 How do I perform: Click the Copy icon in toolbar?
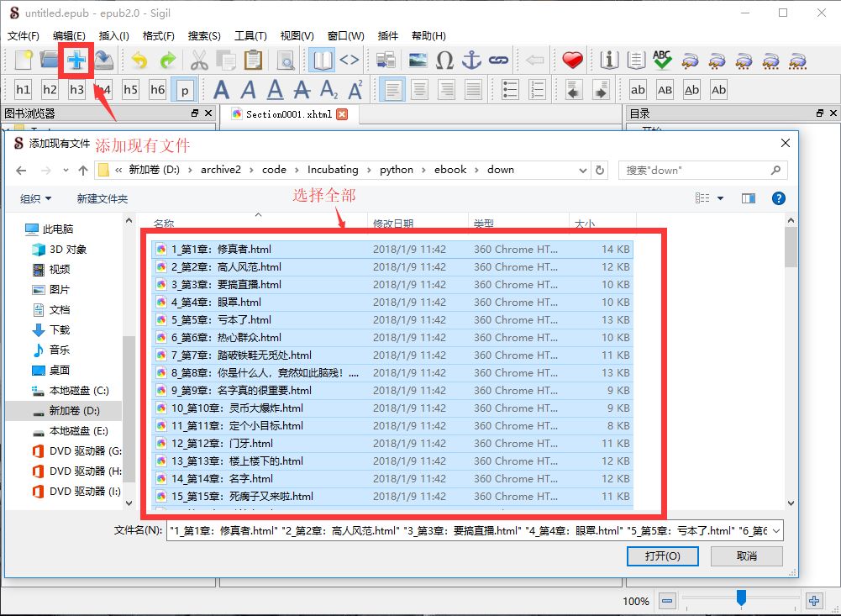click(226, 61)
